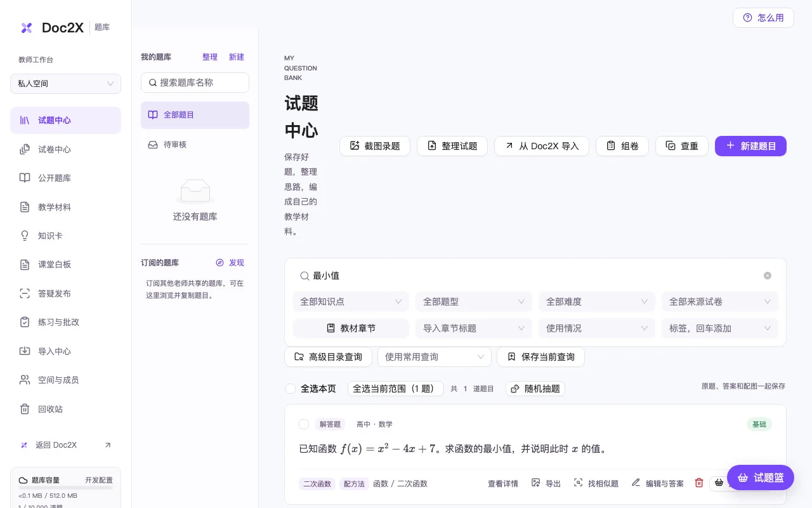Go to 试卷中心 section

(x=65, y=149)
